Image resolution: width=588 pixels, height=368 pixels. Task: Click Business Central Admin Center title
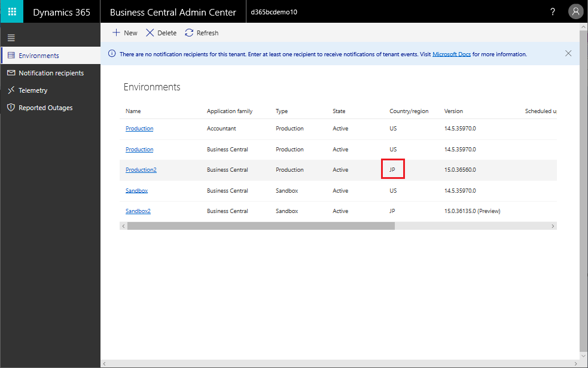[x=173, y=12]
